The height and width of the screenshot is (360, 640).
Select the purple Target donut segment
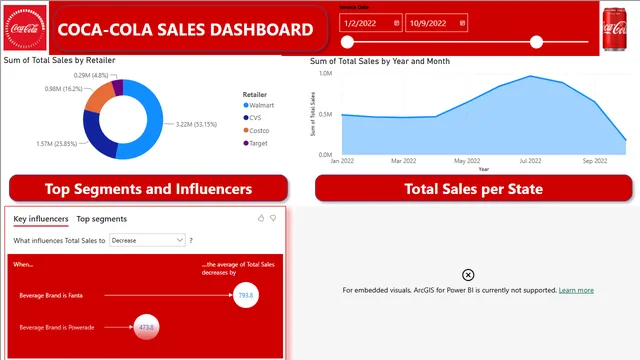pos(118,87)
